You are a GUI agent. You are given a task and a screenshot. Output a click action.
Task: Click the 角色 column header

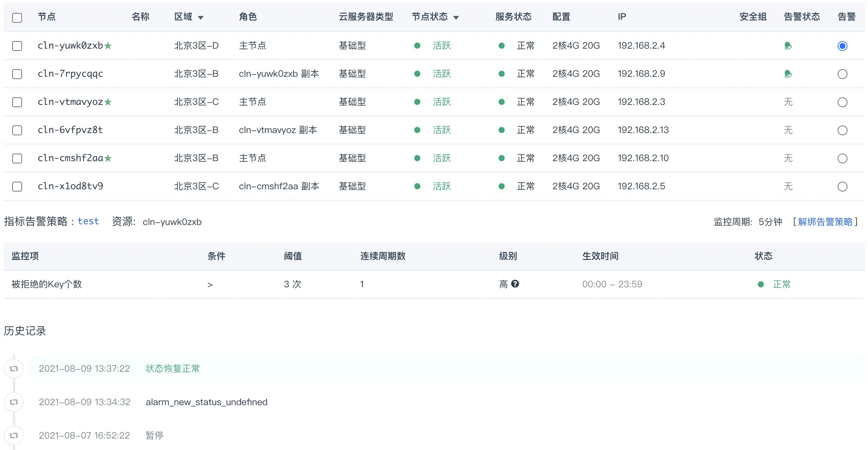pos(248,17)
